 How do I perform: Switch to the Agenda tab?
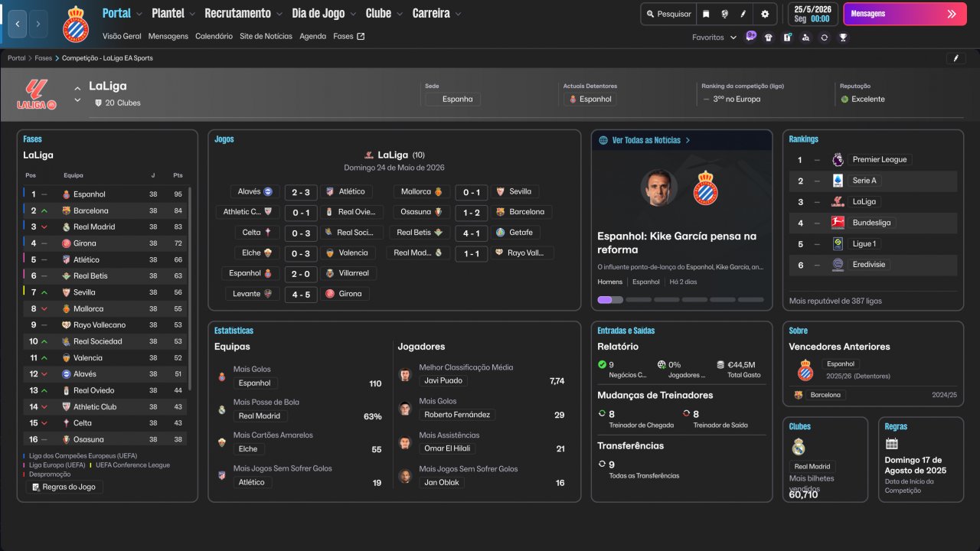312,36
